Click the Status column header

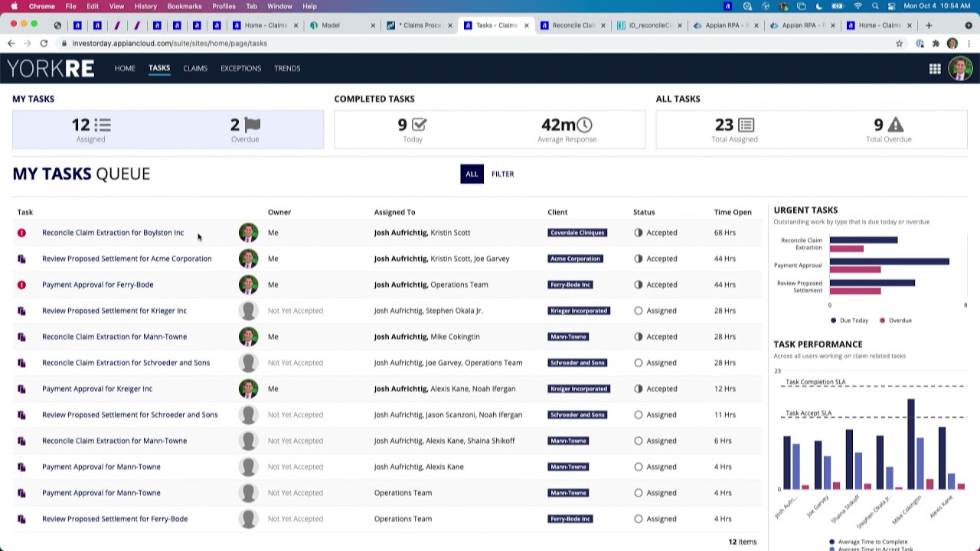pos(644,212)
